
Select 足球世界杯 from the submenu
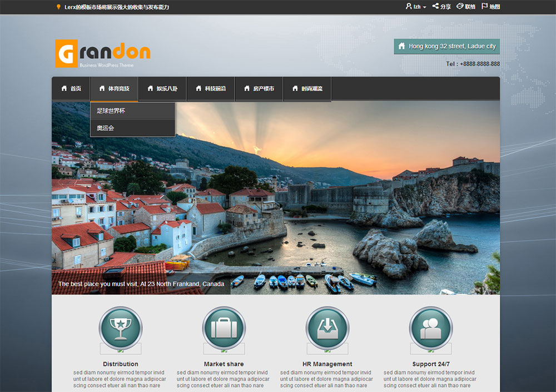tap(111, 111)
